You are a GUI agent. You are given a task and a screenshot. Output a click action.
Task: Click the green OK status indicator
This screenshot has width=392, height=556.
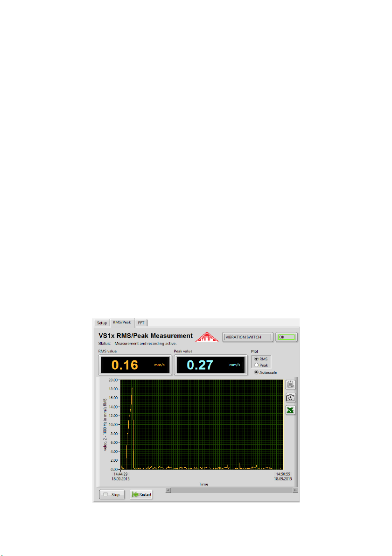(x=287, y=337)
